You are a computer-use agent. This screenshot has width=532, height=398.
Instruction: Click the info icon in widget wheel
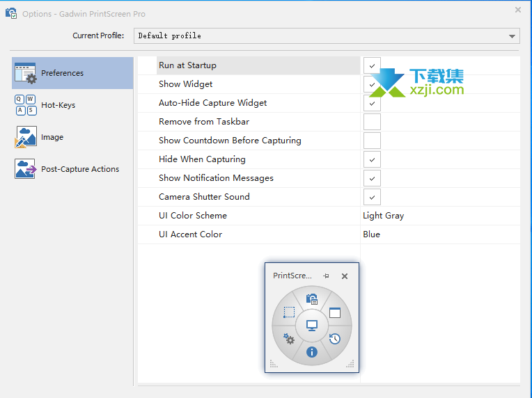coord(312,352)
